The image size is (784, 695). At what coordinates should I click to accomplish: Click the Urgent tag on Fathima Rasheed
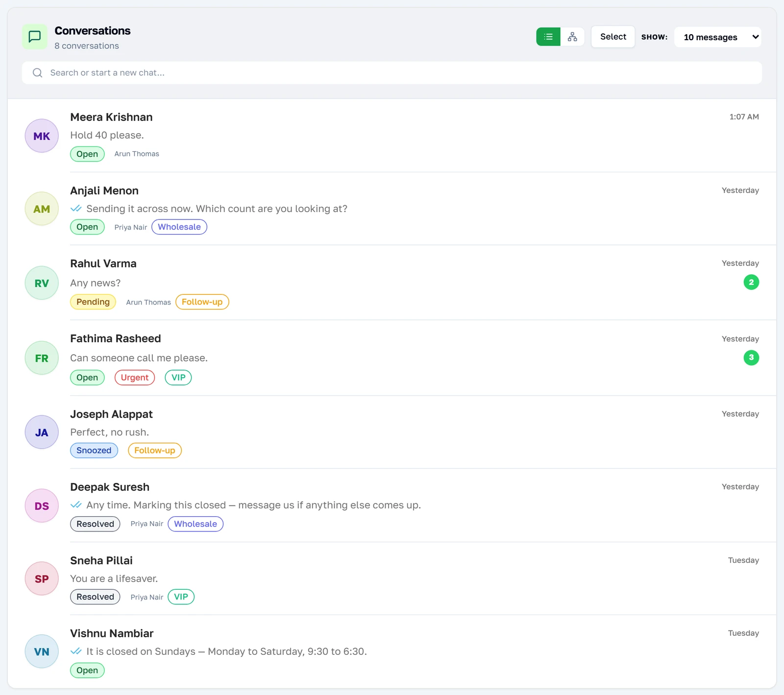coord(135,378)
